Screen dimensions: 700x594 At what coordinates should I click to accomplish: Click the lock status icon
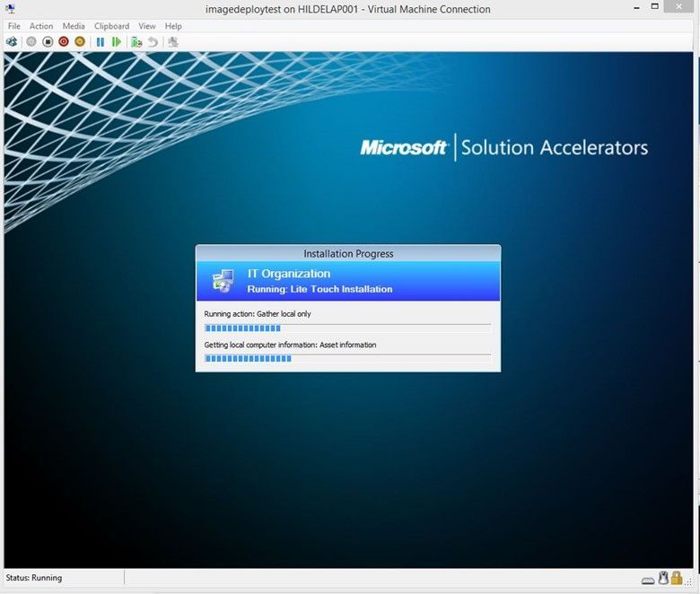click(x=677, y=578)
